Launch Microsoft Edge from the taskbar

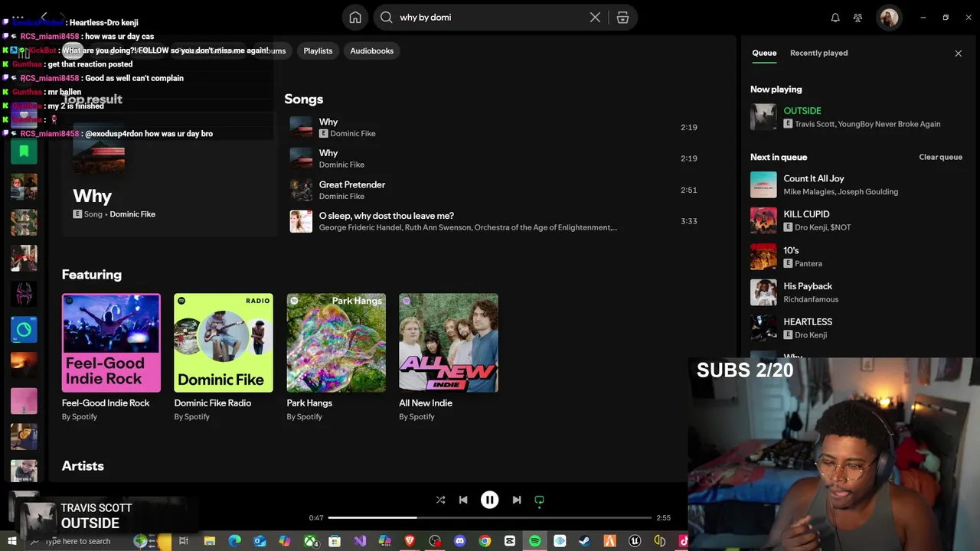click(x=234, y=541)
